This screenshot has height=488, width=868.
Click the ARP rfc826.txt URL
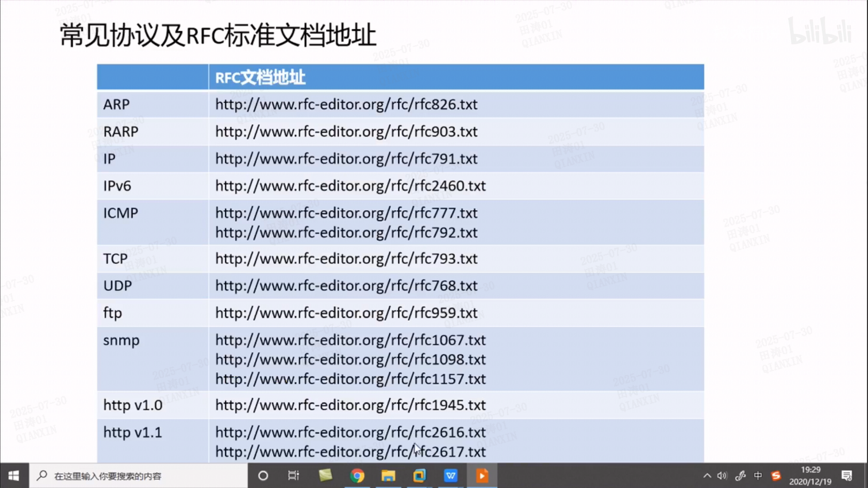pyautogui.click(x=346, y=104)
